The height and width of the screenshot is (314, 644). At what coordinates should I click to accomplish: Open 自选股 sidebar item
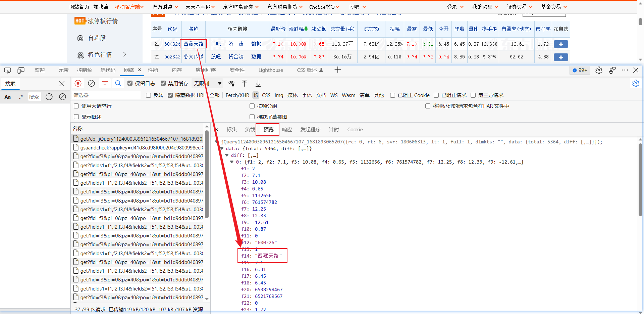97,38
